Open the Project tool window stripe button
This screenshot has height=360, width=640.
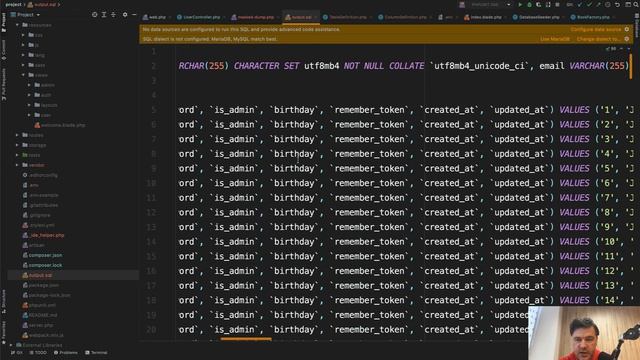coord(4,23)
